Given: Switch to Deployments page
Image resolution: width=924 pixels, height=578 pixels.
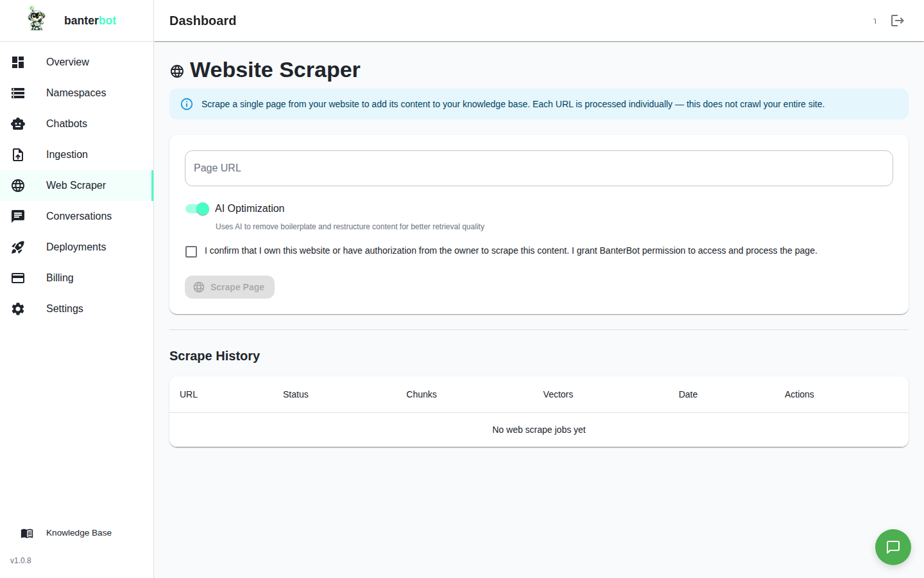Looking at the screenshot, I should 76,247.
